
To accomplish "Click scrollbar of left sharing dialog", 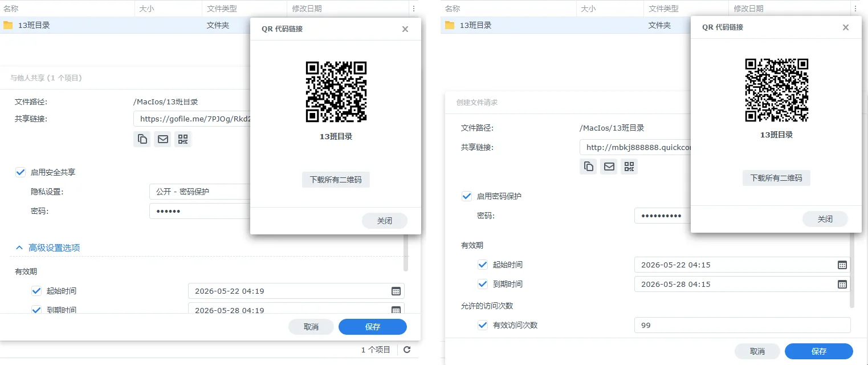I will (x=406, y=253).
